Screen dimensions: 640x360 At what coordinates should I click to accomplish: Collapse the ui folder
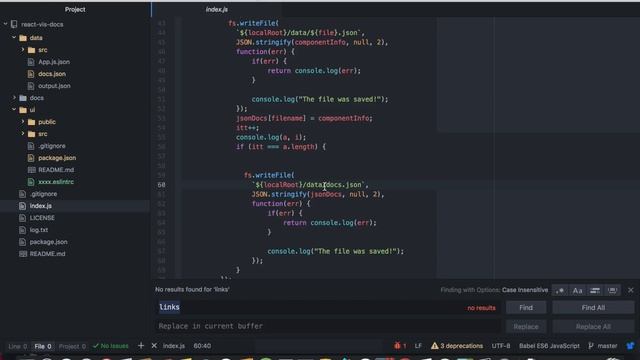(x=14, y=110)
